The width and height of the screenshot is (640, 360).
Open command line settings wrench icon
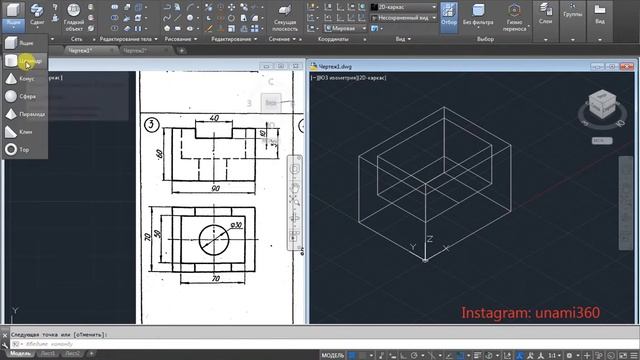click(4, 345)
